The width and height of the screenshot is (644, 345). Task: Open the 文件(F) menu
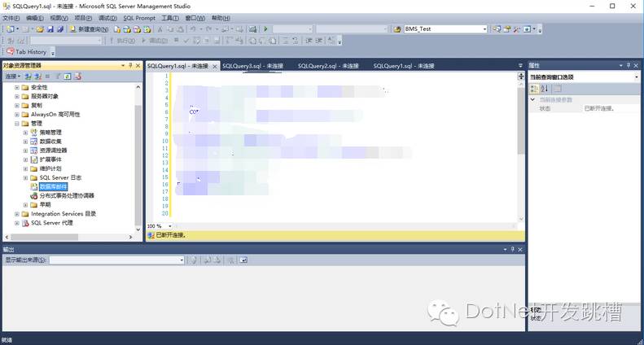(x=11, y=18)
